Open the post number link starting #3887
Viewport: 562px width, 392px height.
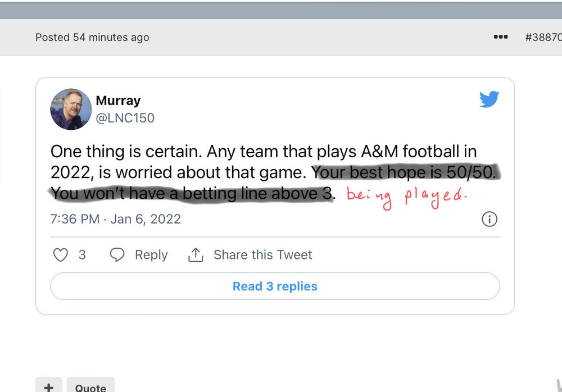pos(542,38)
